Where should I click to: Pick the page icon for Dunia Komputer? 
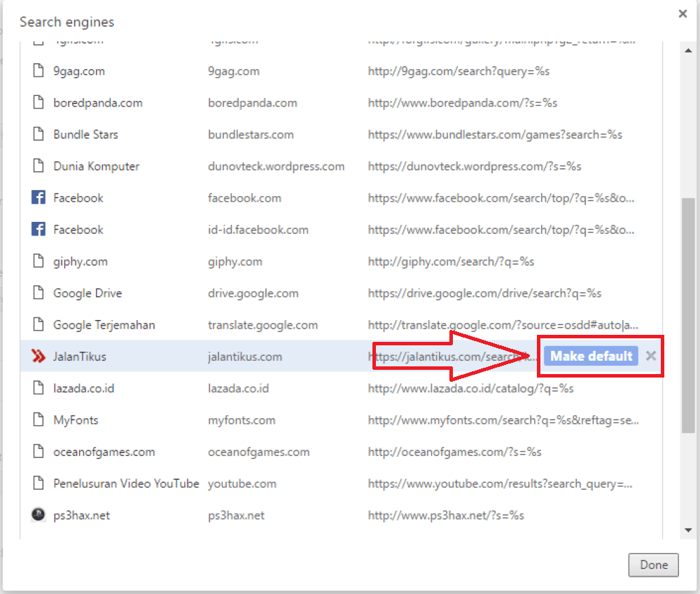click(38, 166)
